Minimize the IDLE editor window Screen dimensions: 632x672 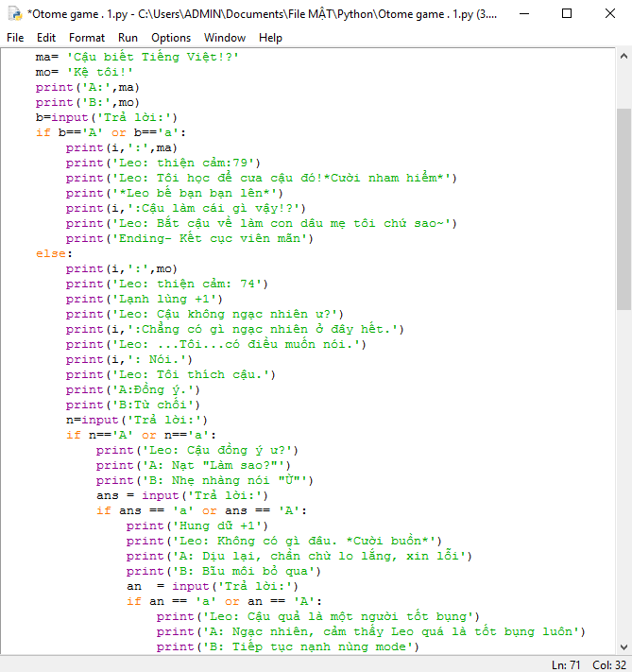pos(522,14)
